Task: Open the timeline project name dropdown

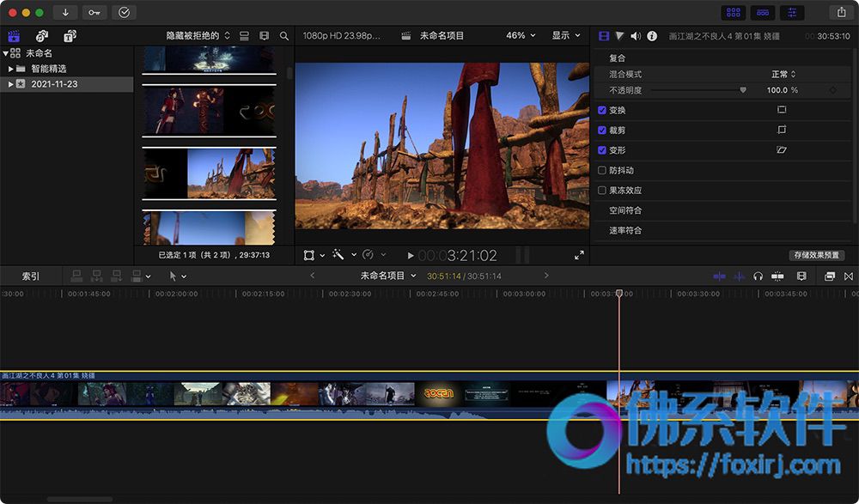Action: click(x=388, y=276)
